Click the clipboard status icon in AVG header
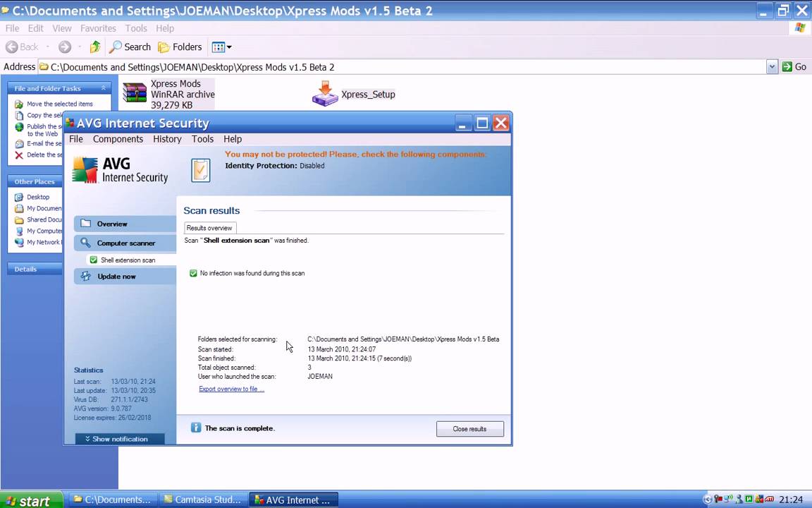 click(200, 170)
